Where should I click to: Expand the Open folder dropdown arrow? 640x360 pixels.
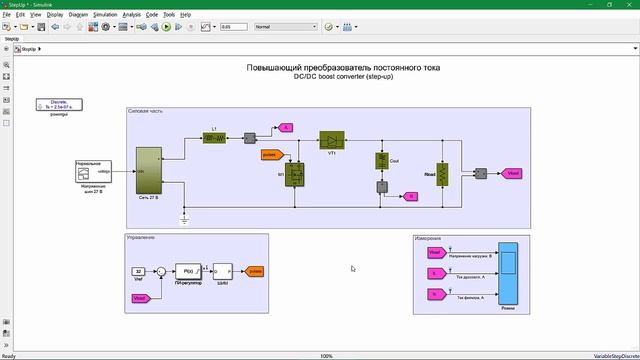pyautogui.click(x=33, y=27)
